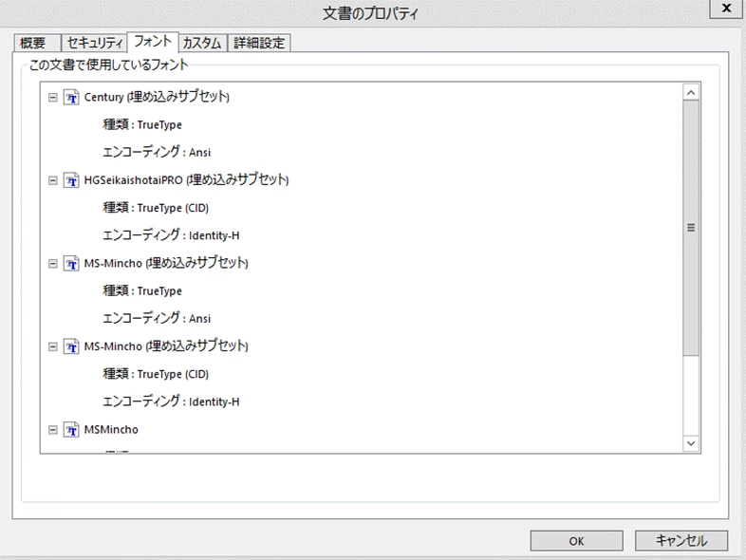Image resolution: width=746 pixels, height=560 pixels.
Task: Click 種類 : TrueType under MS-Mincho
Action: coord(142,290)
